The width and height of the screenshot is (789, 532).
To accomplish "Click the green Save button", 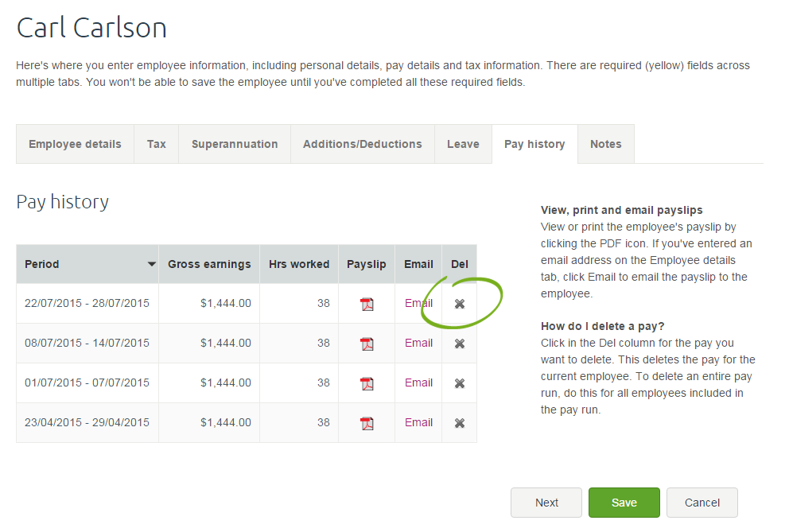I will tap(624, 503).
